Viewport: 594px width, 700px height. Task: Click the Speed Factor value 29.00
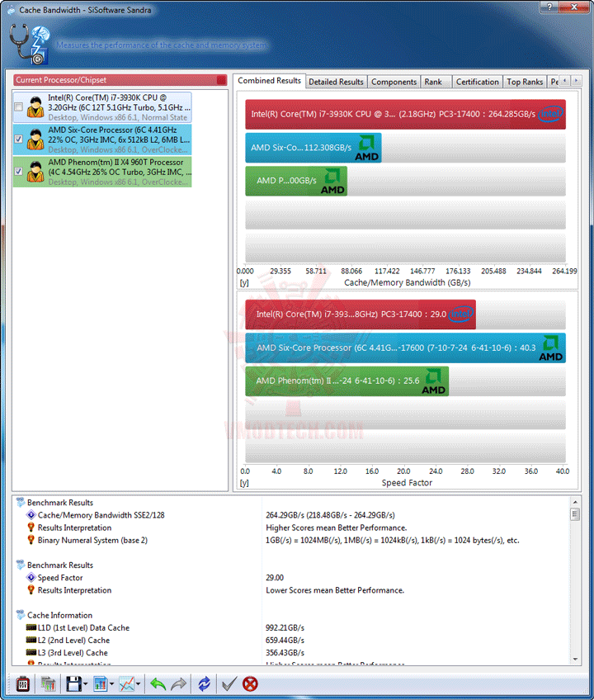[275, 577]
